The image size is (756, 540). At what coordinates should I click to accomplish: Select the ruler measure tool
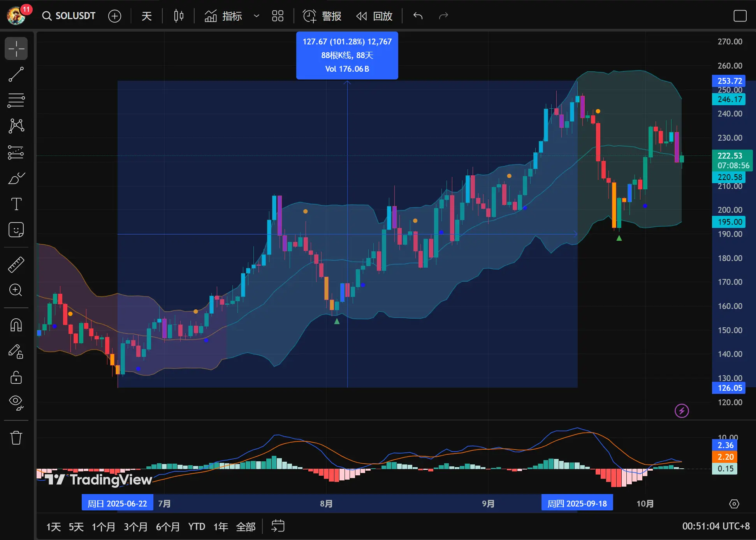pyautogui.click(x=16, y=265)
